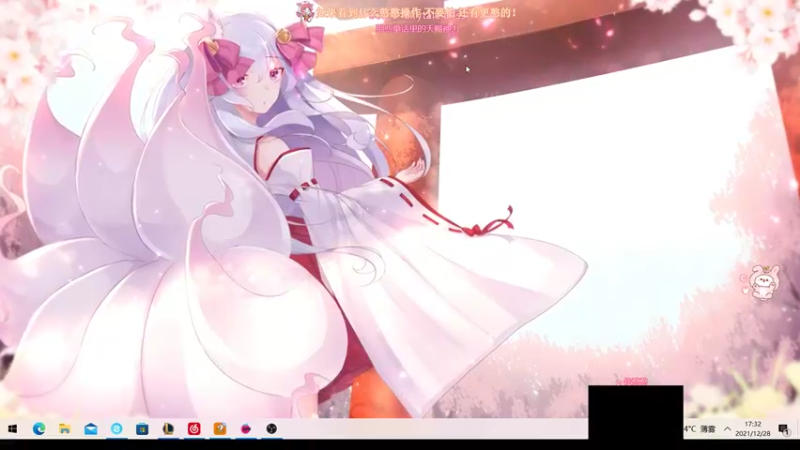Image resolution: width=800 pixels, height=450 pixels.
Task: Open NetEase Cloud Music red icon
Action: click(194, 429)
